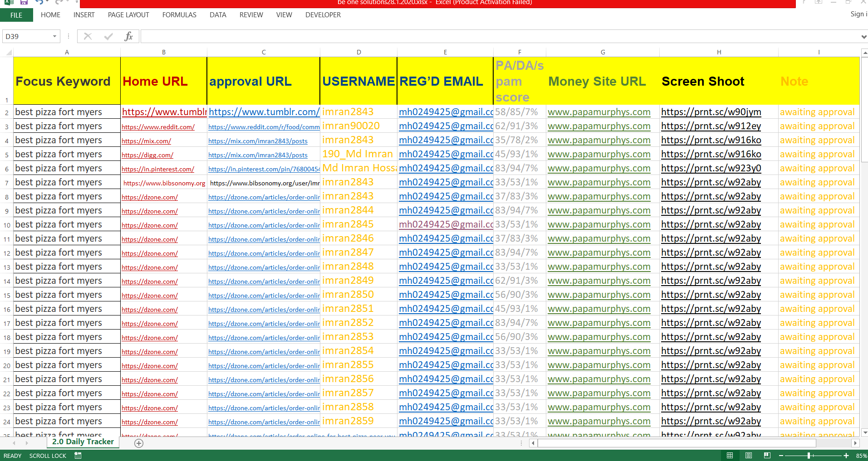Select Page Break Preview icon in status bar
Screen dimensions: 868x461
tap(767, 456)
